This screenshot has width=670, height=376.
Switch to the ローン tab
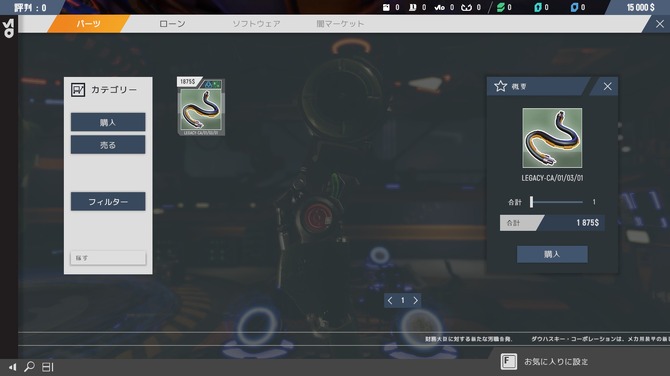172,24
